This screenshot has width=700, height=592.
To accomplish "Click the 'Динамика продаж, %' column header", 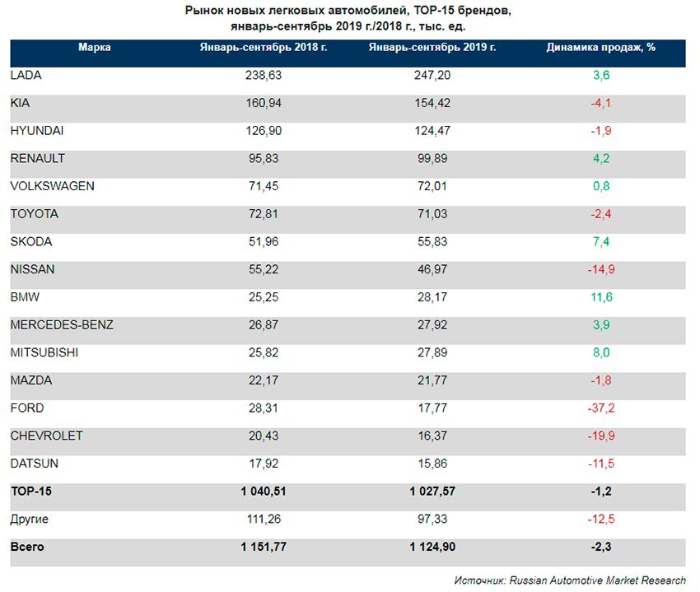I will coord(601,47).
